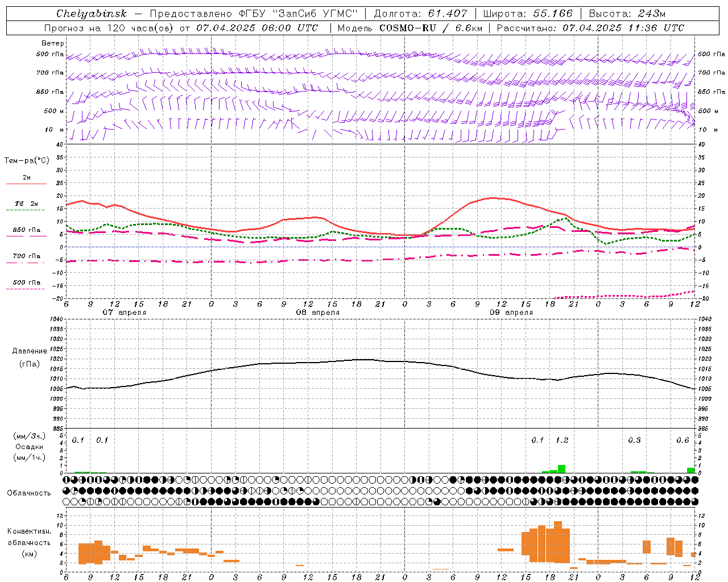The height and width of the screenshot is (582, 728).
Task: Click the Chelyabinsk station title
Action: 91,14
